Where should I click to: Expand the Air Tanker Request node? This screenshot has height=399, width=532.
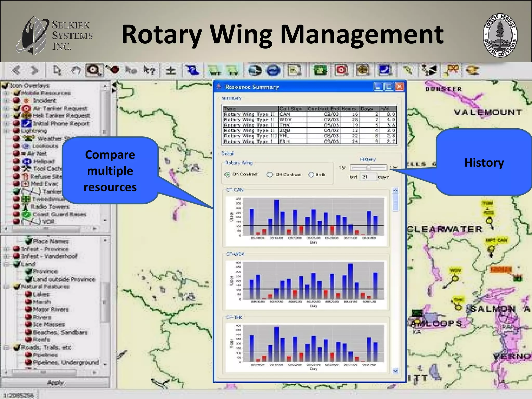pyautogui.click(x=6, y=108)
